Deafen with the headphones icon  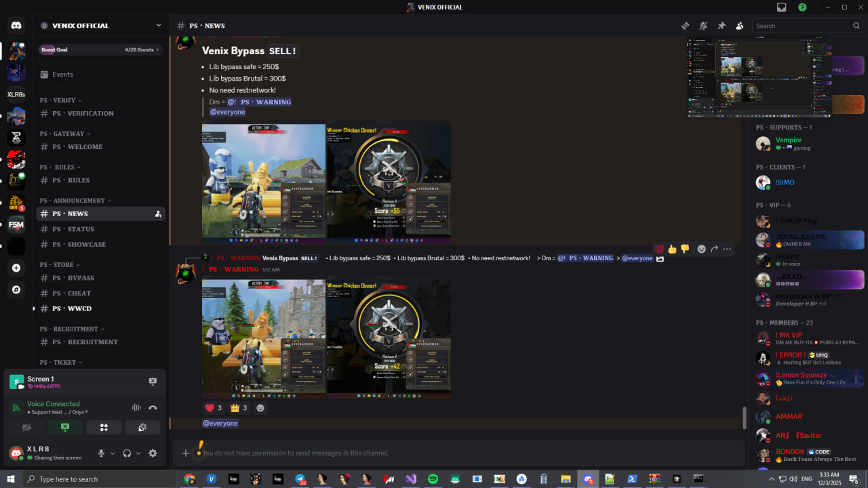click(x=127, y=453)
